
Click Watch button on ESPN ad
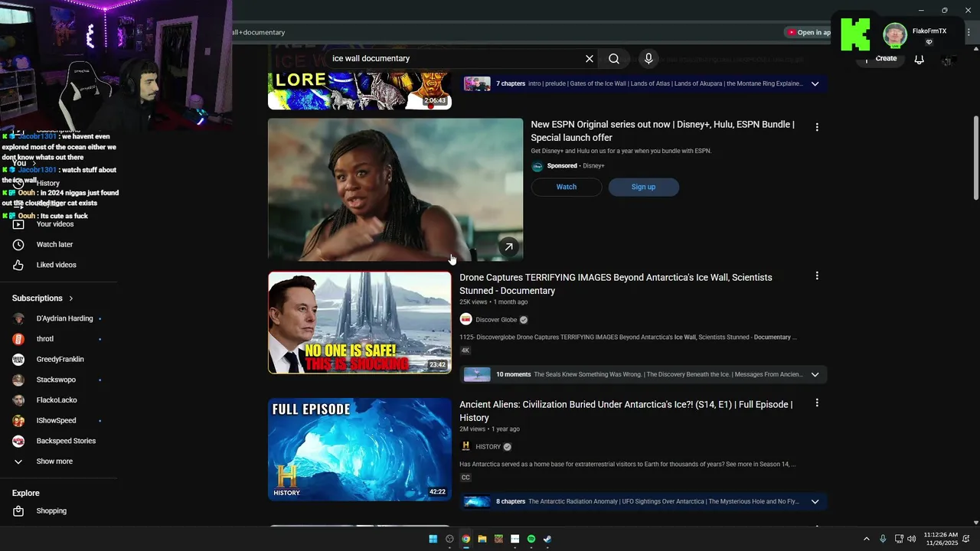click(x=567, y=187)
